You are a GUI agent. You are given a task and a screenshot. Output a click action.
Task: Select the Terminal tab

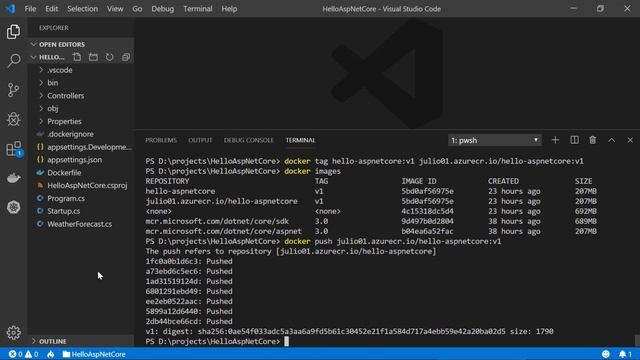click(300, 140)
